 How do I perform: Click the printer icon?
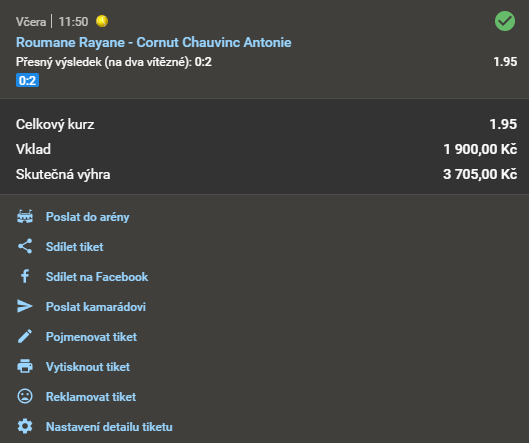pyautogui.click(x=25, y=366)
